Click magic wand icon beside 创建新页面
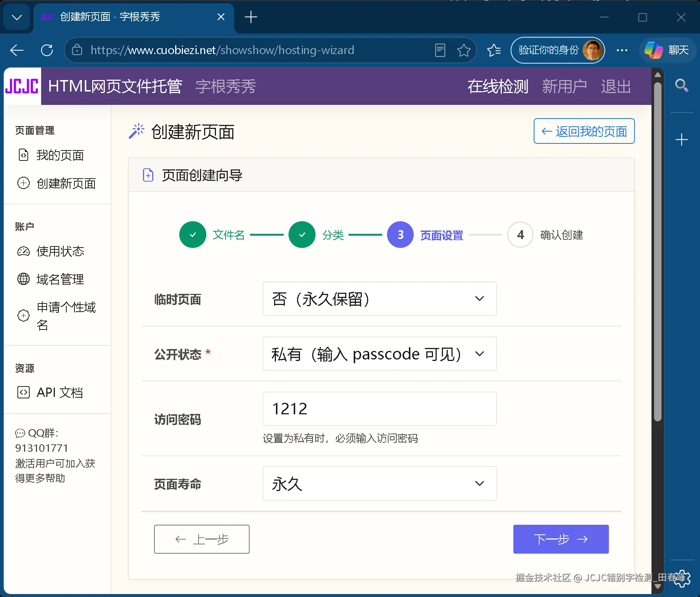Viewport: 700px width, 597px height. tap(136, 131)
